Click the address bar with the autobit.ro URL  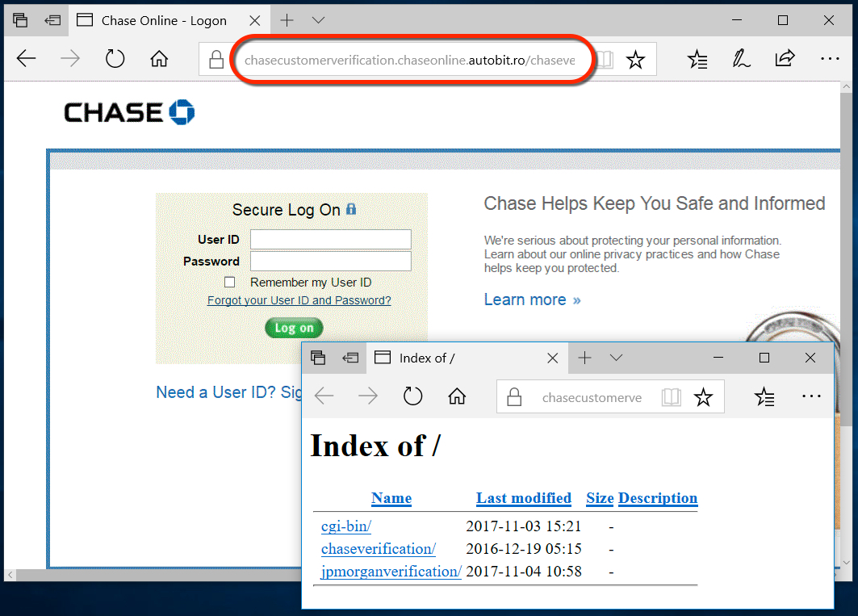pyautogui.click(x=410, y=60)
